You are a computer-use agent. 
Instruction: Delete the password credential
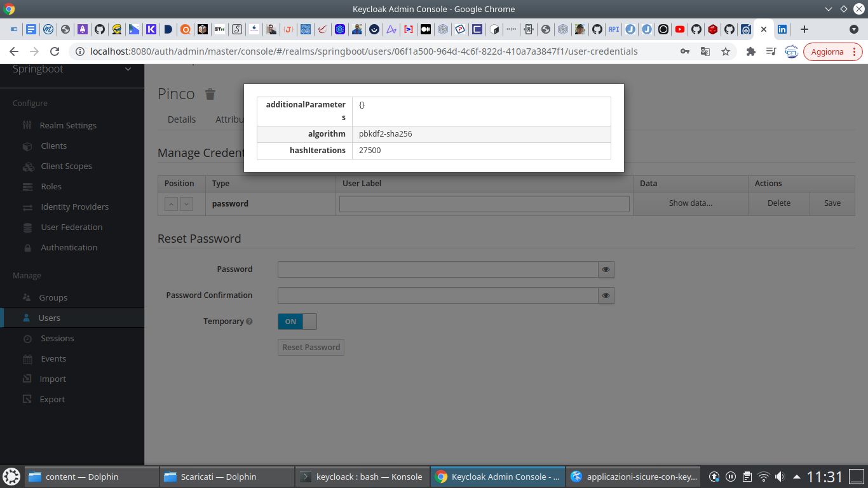pos(779,203)
